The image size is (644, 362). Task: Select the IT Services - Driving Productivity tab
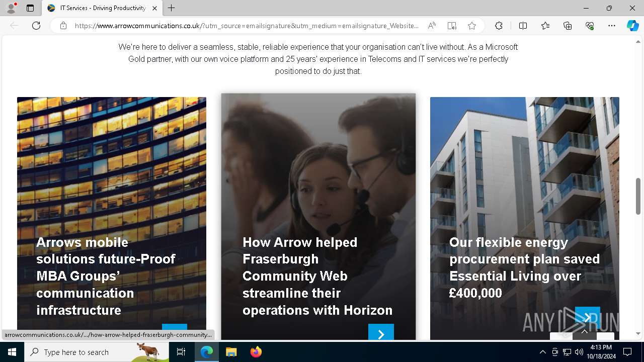click(103, 8)
